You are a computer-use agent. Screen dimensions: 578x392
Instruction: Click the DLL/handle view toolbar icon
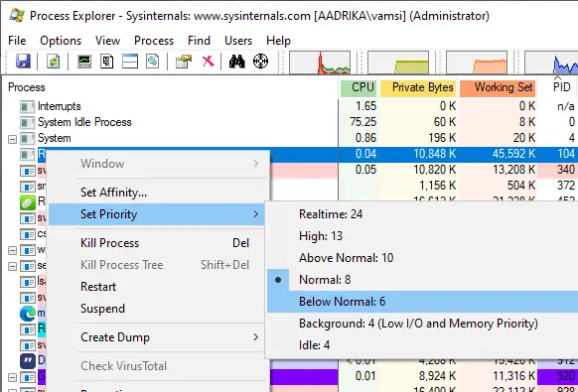coord(152,62)
